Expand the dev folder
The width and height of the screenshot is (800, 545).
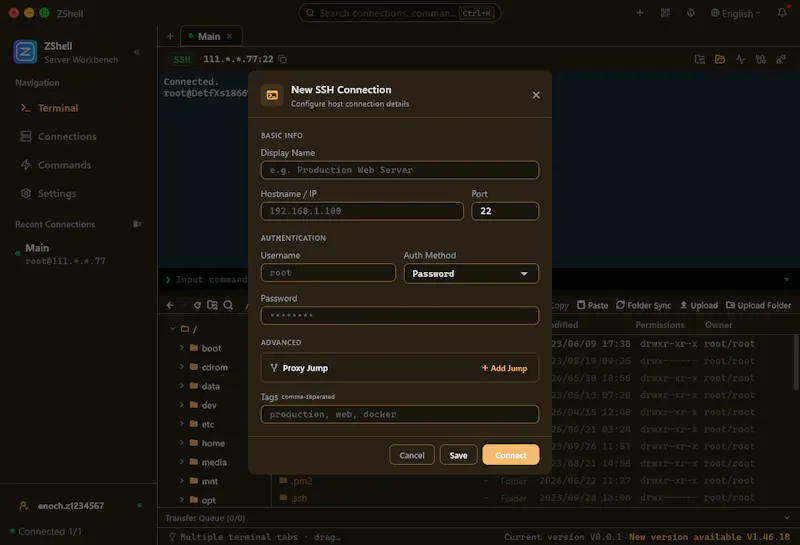click(181, 404)
